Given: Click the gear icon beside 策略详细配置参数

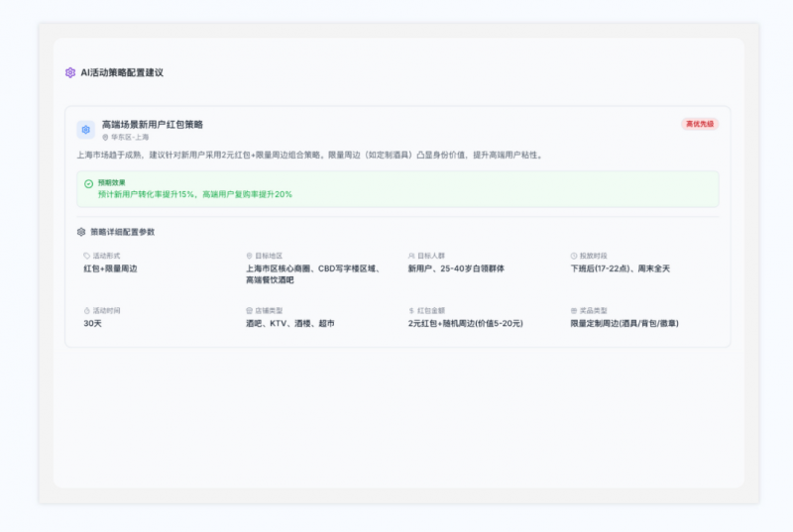Looking at the screenshot, I should [x=81, y=232].
